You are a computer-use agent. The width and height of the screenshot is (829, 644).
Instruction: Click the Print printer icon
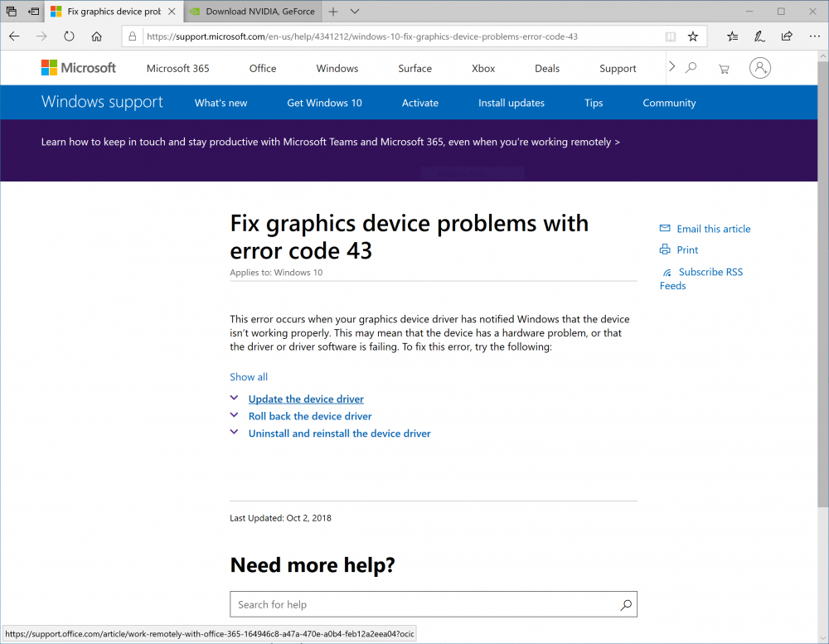tap(665, 249)
